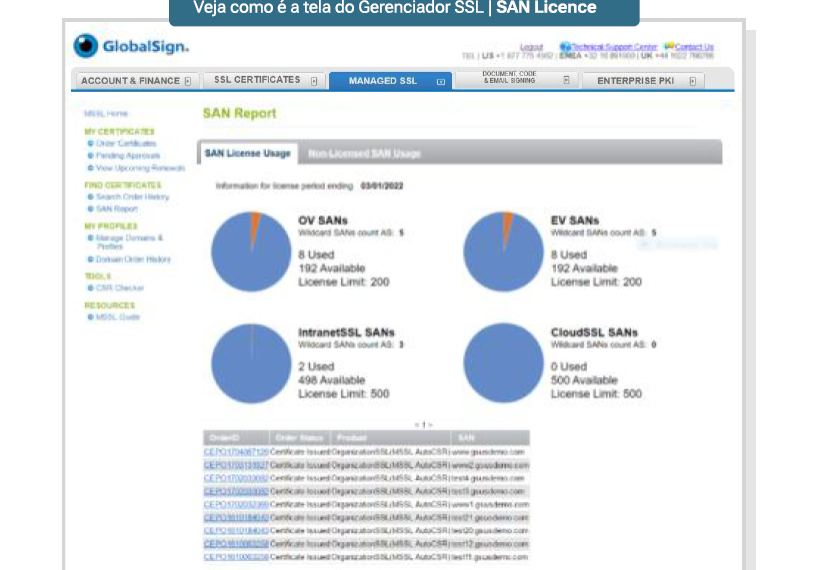Viewport: 815px width, 570px height.
Task: Switch to Non-Licensed SAN Usage tab
Action: tap(364, 154)
